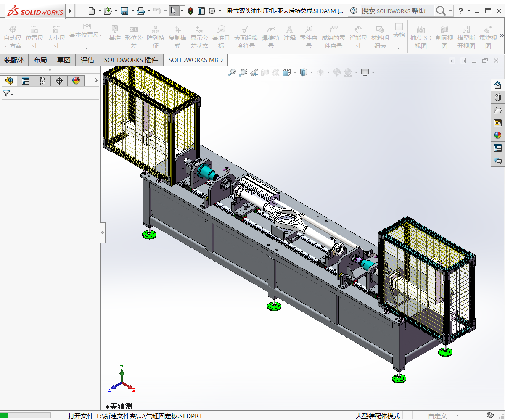Open the DisplayManager color ball tab
Viewport: 505px width, 420px height.
pyautogui.click(x=76, y=81)
